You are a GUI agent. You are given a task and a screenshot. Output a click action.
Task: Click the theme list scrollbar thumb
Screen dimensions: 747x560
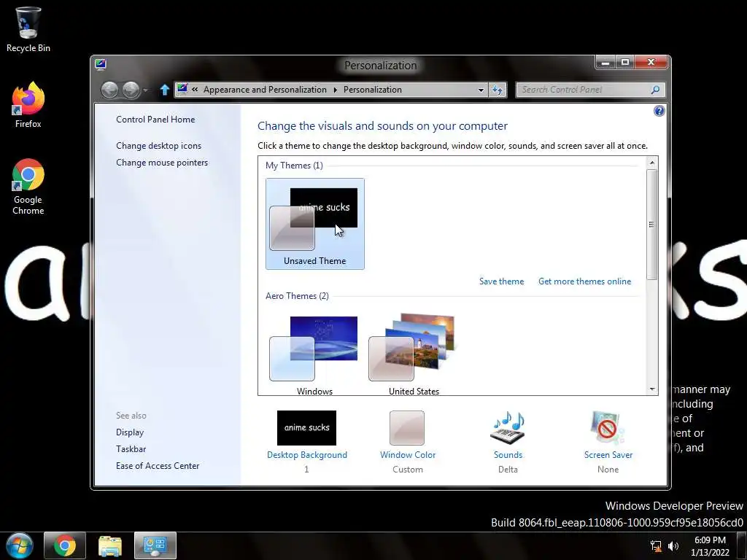[x=651, y=225]
